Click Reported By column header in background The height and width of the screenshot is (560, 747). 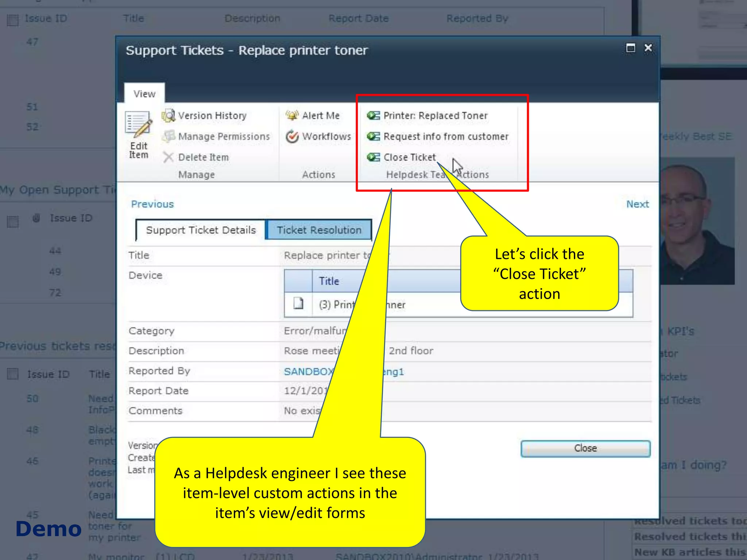(477, 18)
